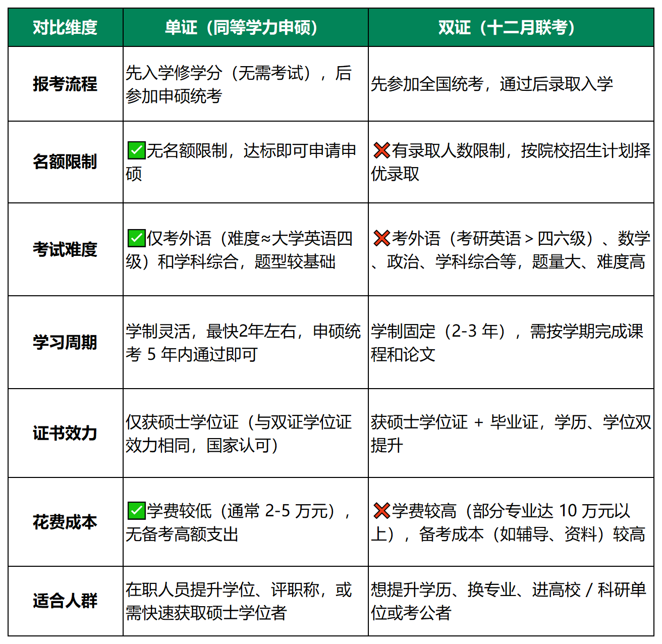Select the cell 在职人员提升学位、评职称
Image resolution: width=662 pixels, height=644 pixels.
point(246,601)
